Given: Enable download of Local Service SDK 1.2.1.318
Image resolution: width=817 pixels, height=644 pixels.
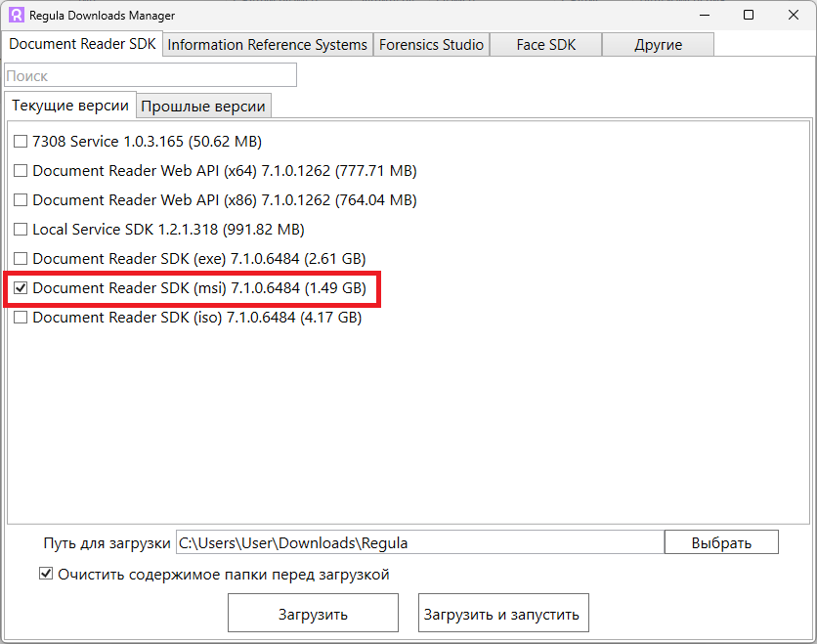Looking at the screenshot, I should pyautogui.click(x=20, y=229).
